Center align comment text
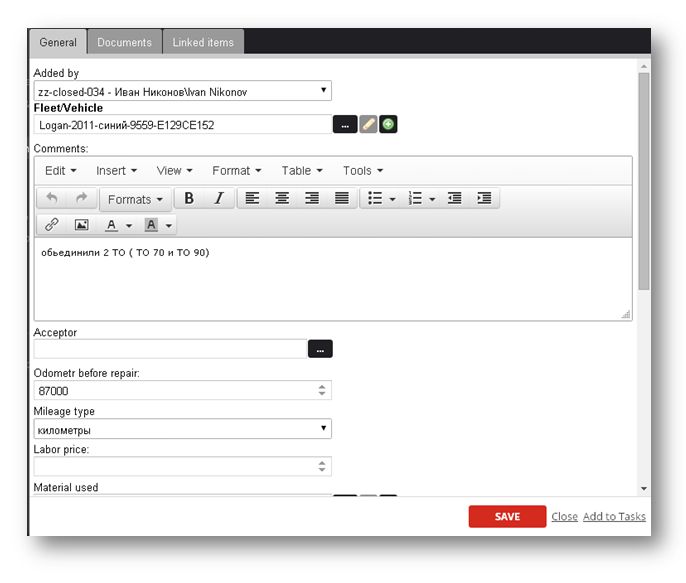Image resolution: width=686 pixels, height=583 pixels. [282, 199]
